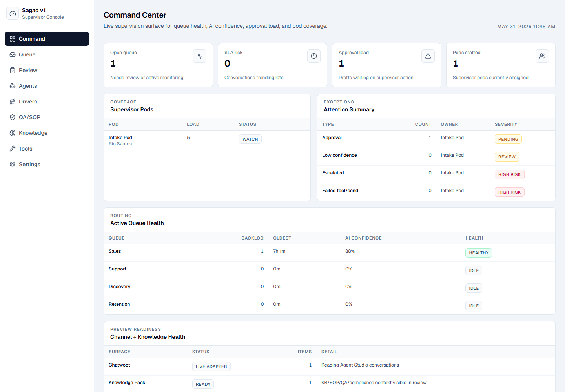Click the HEALTHY badge for Sales queue
565x392 pixels.
point(479,253)
